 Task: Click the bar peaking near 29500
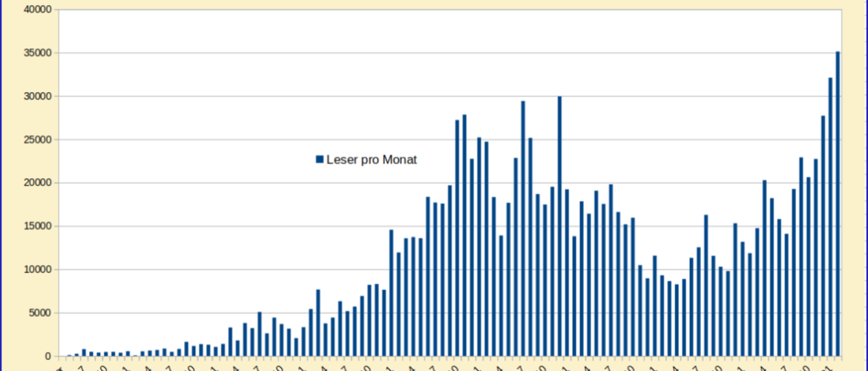(x=523, y=229)
